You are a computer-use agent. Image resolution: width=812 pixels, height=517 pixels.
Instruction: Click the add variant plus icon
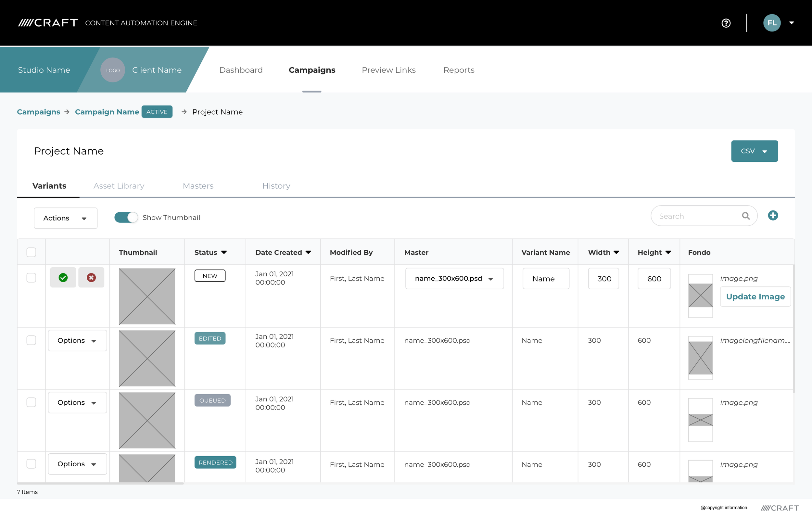point(773,216)
